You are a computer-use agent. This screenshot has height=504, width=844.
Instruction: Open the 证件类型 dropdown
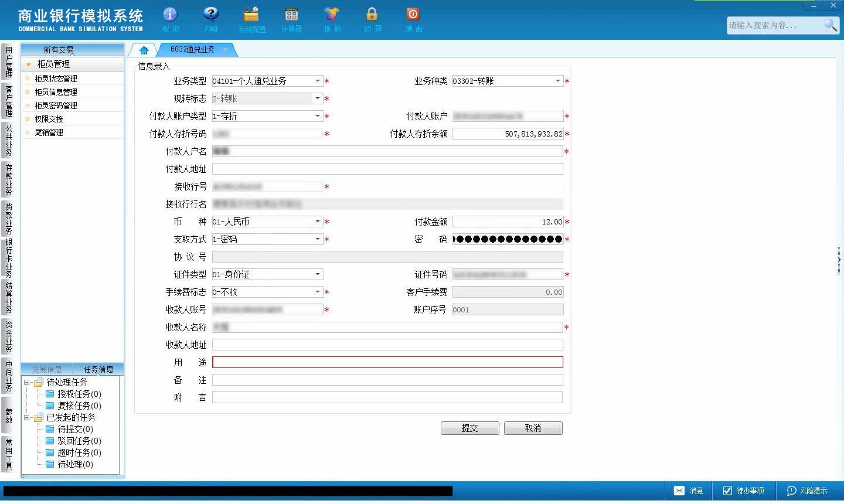tap(318, 274)
